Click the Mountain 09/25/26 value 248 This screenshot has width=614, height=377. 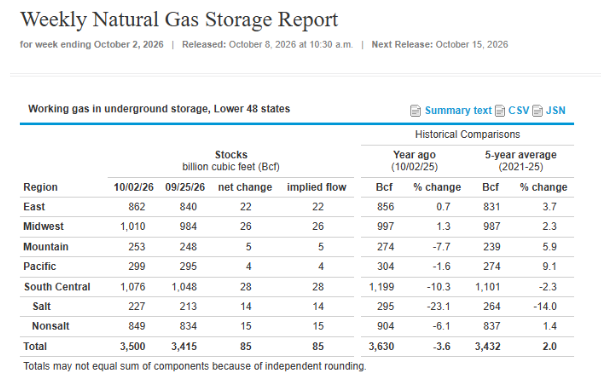tap(188, 247)
